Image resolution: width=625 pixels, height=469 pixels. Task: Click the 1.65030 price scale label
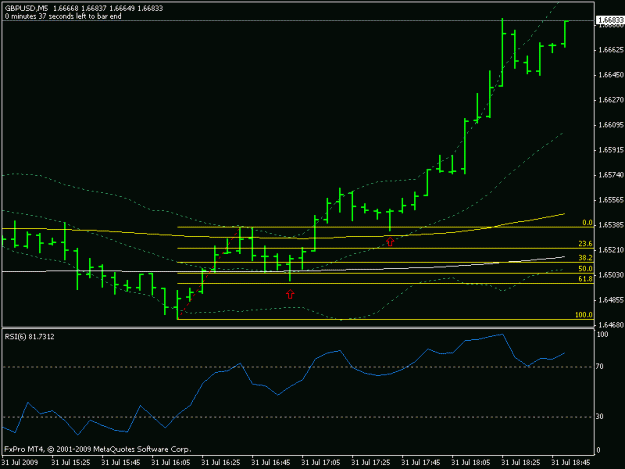pos(611,275)
